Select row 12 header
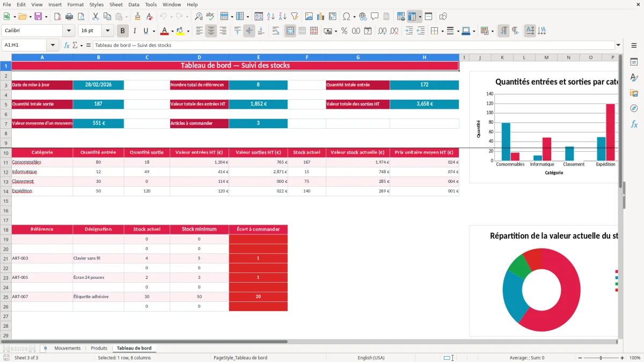 click(x=5, y=172)
